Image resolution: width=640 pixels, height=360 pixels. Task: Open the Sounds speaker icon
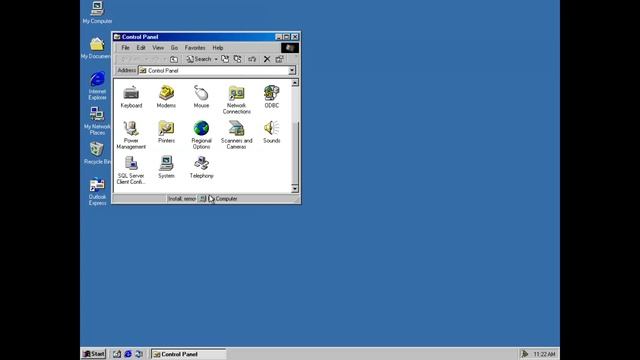(x=271, y=132)
